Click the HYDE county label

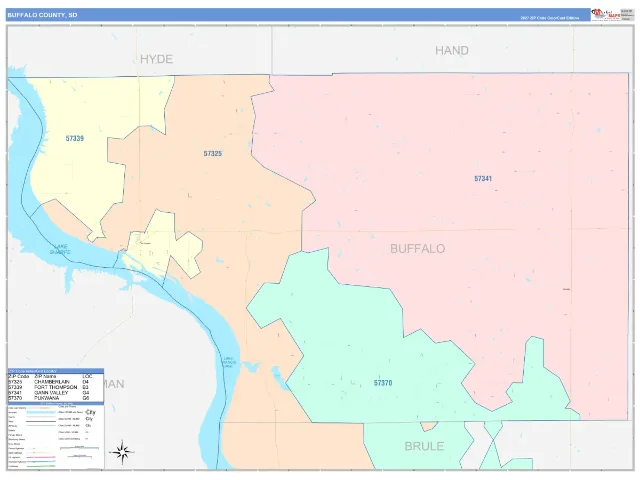tap(156, 59)
